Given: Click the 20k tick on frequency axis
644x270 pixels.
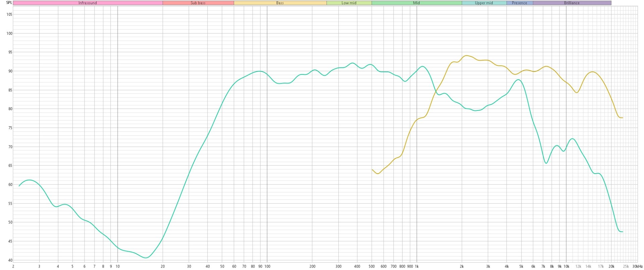Looking at the screenshot, I should [611, 267].
